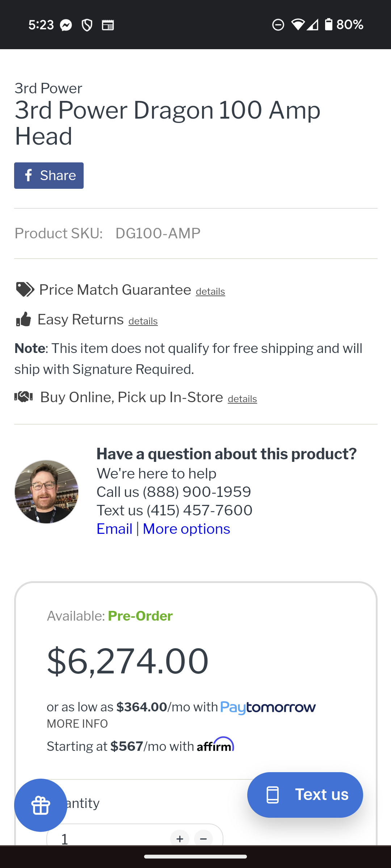
Task: Tap the Affirm logo
Action: 215,744
